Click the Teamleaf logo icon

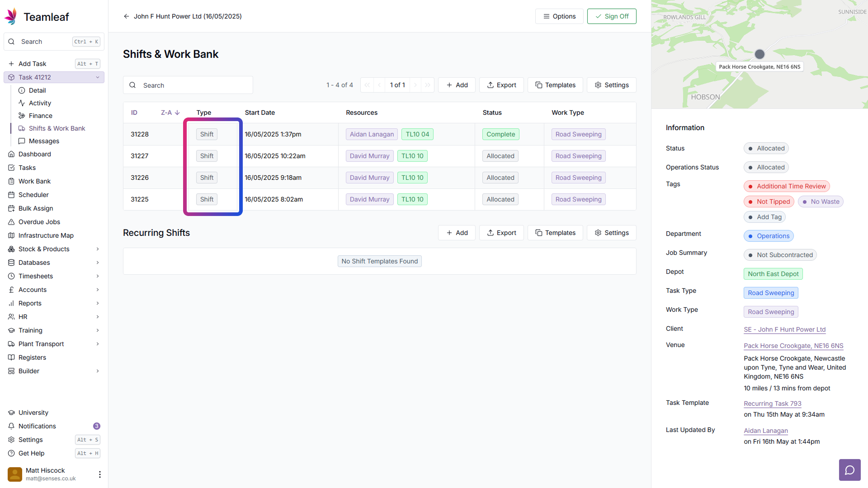click(11, 17)
